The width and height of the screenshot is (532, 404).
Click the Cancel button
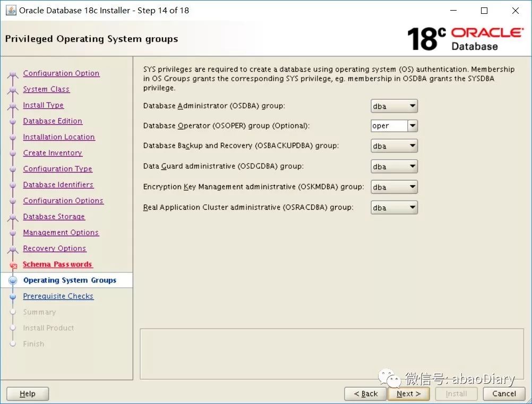click(504, 394)
